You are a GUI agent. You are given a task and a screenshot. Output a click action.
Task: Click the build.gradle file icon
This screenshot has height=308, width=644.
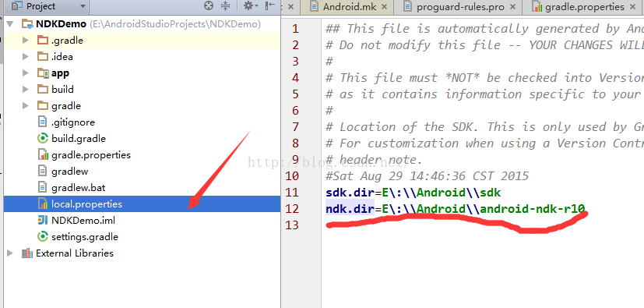tap(43, 139)
